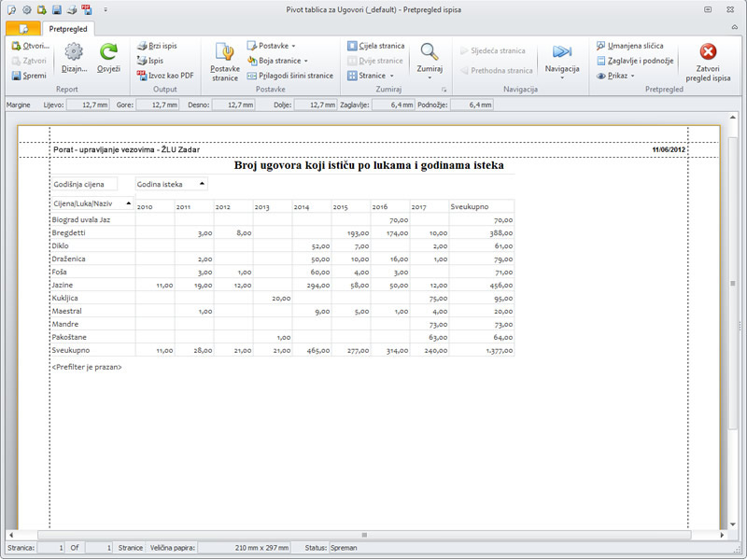Click the "Spreman" status text
The height and width of the screenshot is (560, 747).
coord(344,548)
